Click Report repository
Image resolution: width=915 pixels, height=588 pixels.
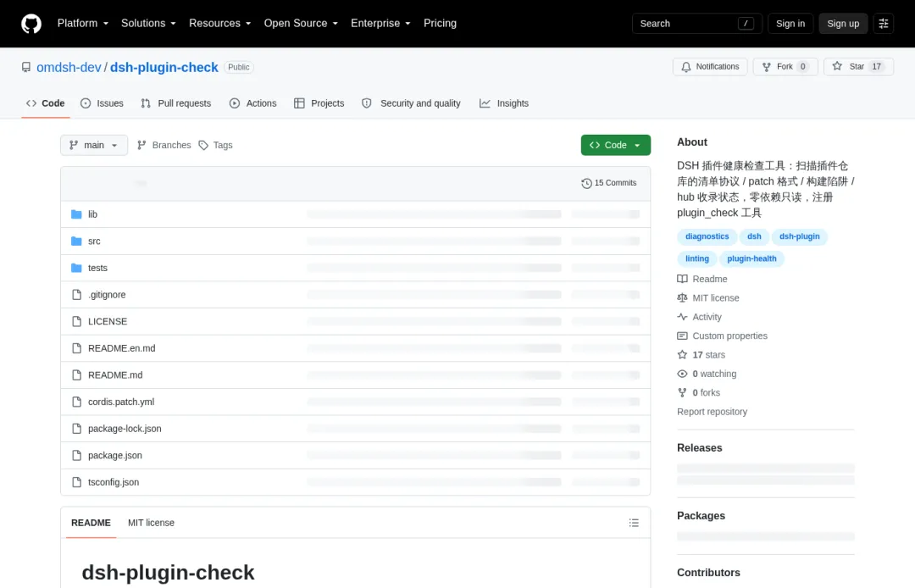click(x=712, y=412)
